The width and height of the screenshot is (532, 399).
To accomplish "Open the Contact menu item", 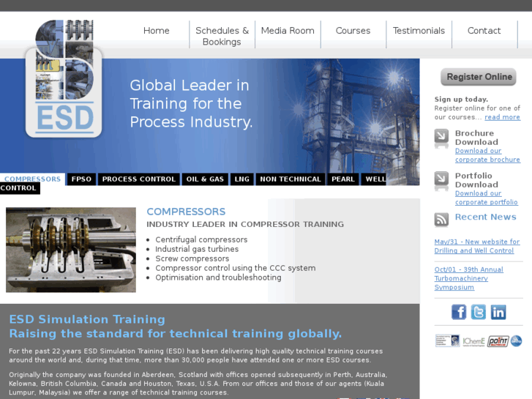I will coord(484,31).
